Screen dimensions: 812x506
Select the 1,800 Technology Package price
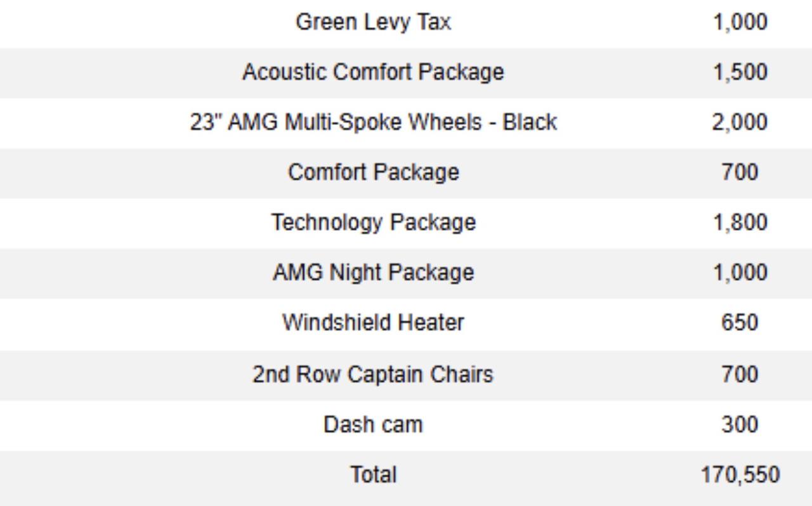click(x=739, y=222)
